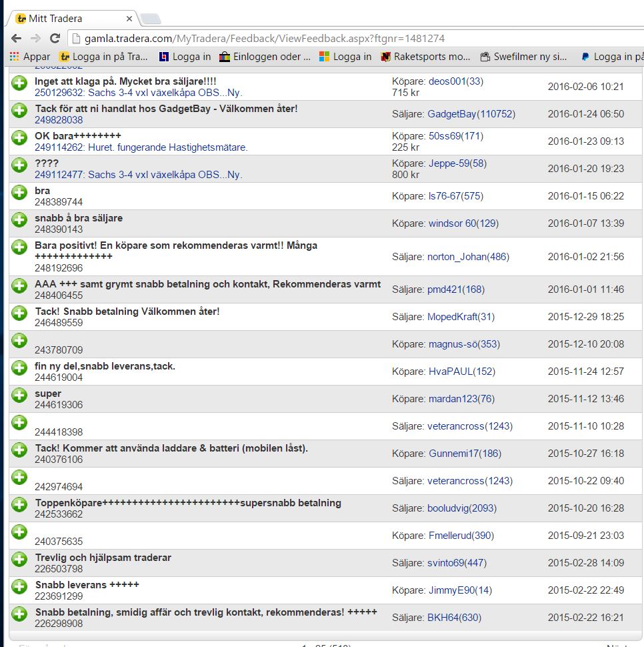Open the Appar apps grid shortcut

(30, 57)
